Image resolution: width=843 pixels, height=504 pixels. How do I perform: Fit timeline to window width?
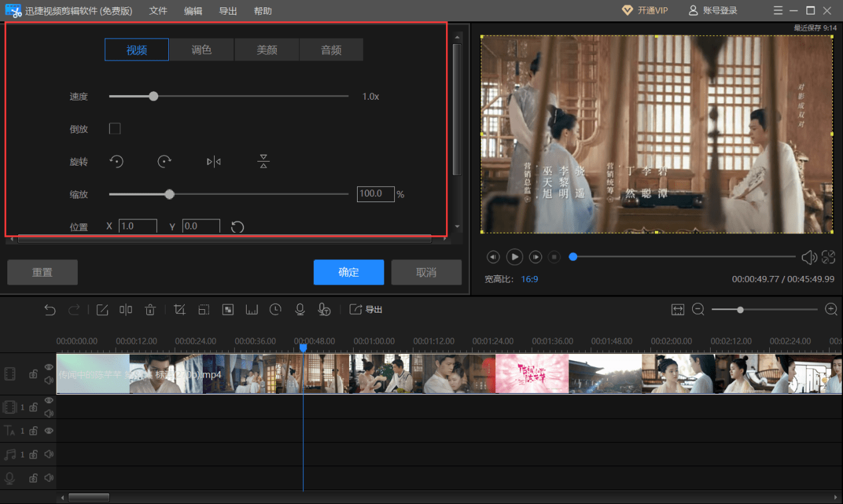point(677,309)
